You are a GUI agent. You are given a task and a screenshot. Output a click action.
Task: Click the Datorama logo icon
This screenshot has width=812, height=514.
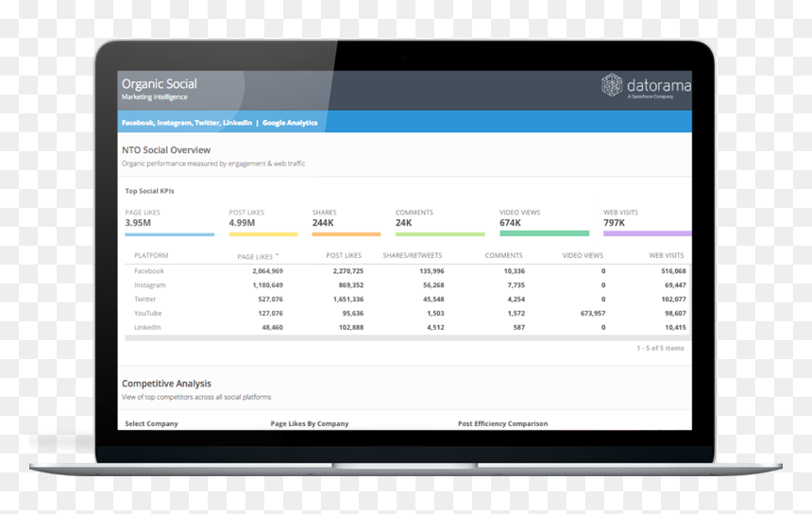[x=612, y=84]
